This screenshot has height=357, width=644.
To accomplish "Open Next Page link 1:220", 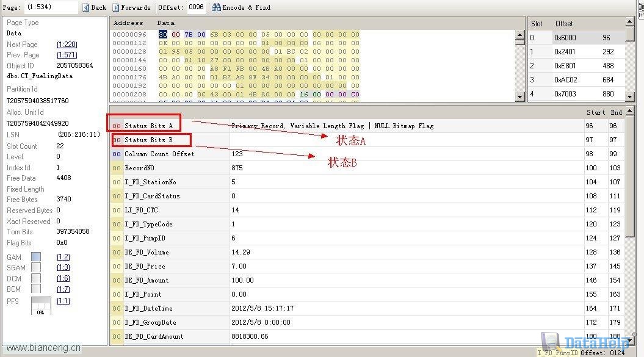I will 67,45.
